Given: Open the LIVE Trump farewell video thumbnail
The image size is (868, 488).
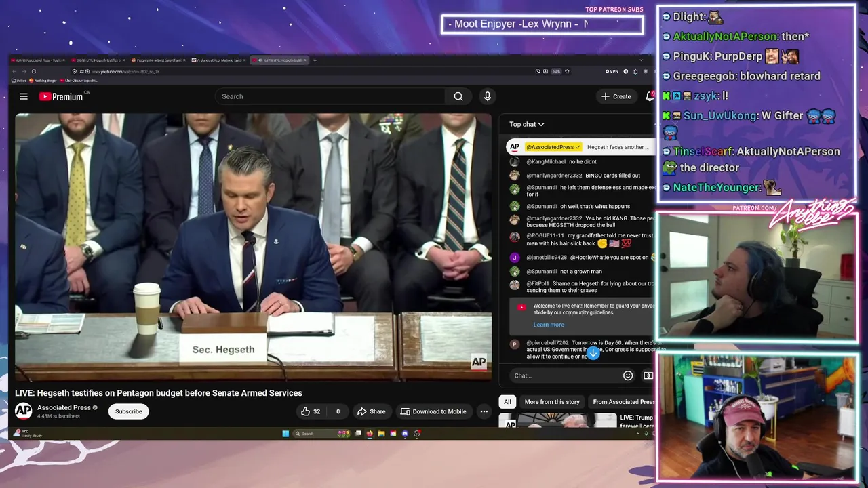Looking at the screenshot, I should (557, 420).
